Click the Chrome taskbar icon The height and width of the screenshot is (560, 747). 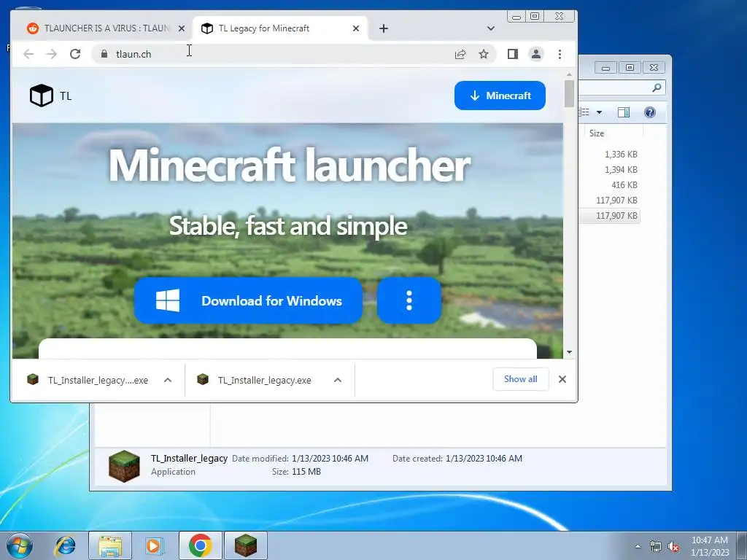pos(200,545)
